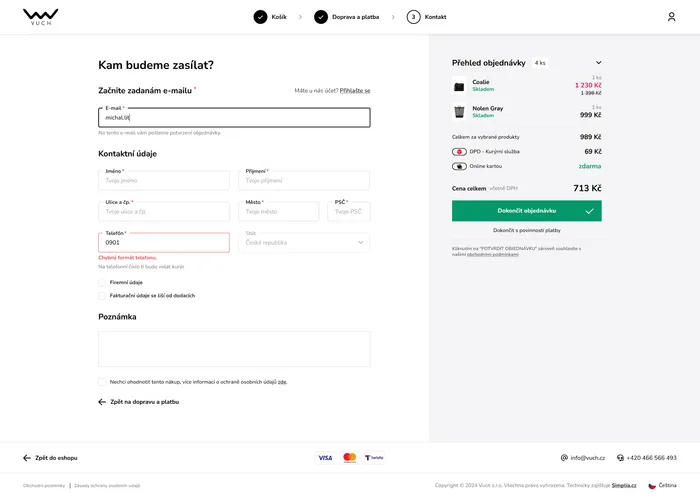Click the email at-sign icon in footer

point(564,458)
